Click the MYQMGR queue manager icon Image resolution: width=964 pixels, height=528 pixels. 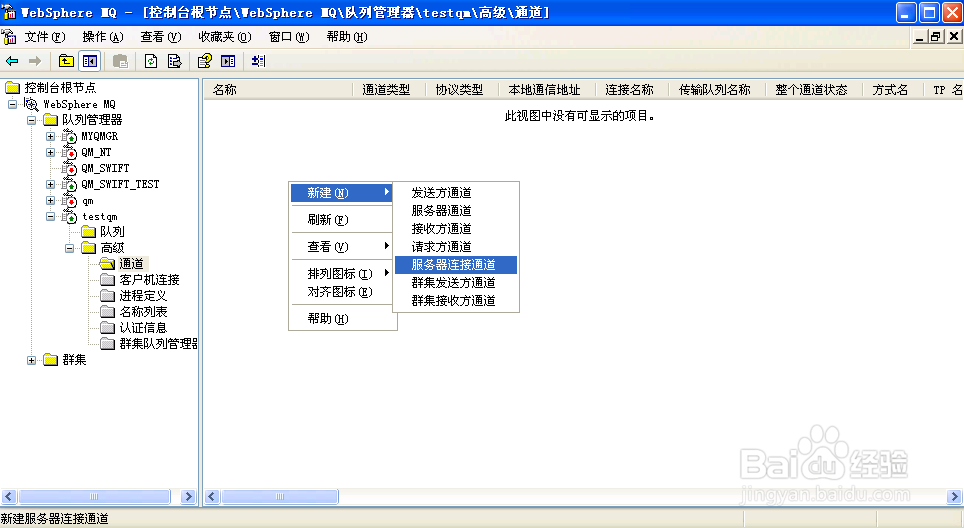tap(69, 136)
